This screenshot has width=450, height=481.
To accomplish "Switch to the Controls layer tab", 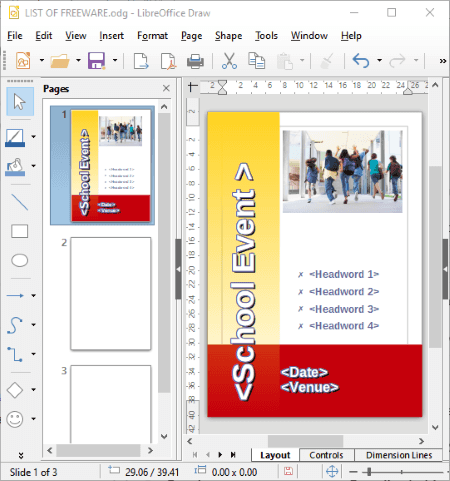I will pyautogui.click(x=326, y=455).
